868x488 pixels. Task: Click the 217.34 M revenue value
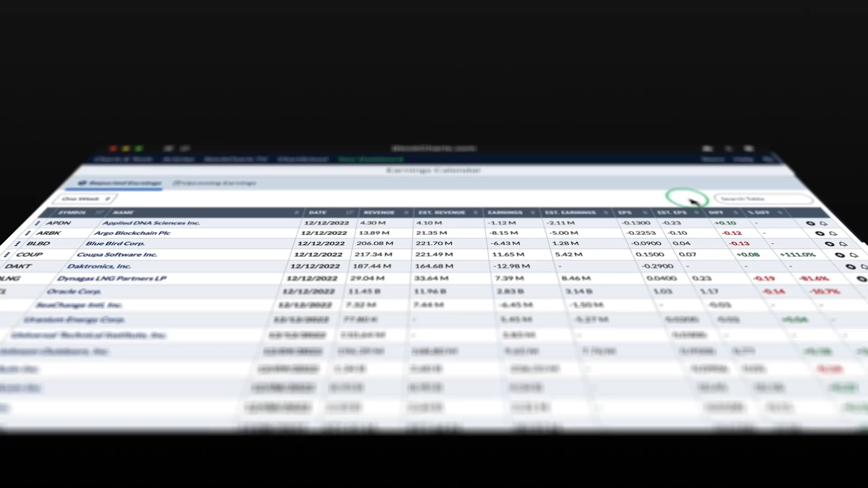pyautogui.click(x=373, y=255)
